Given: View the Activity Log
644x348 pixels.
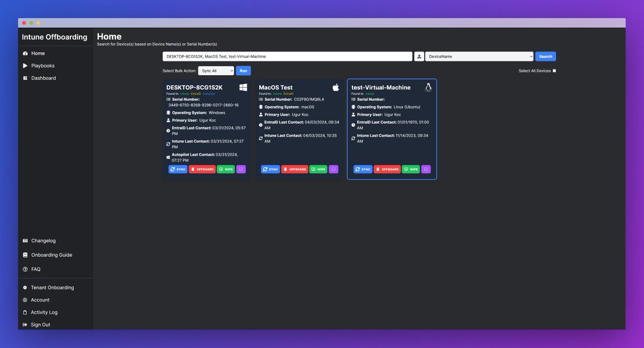Looking at the screenshot, I should 44,312.
